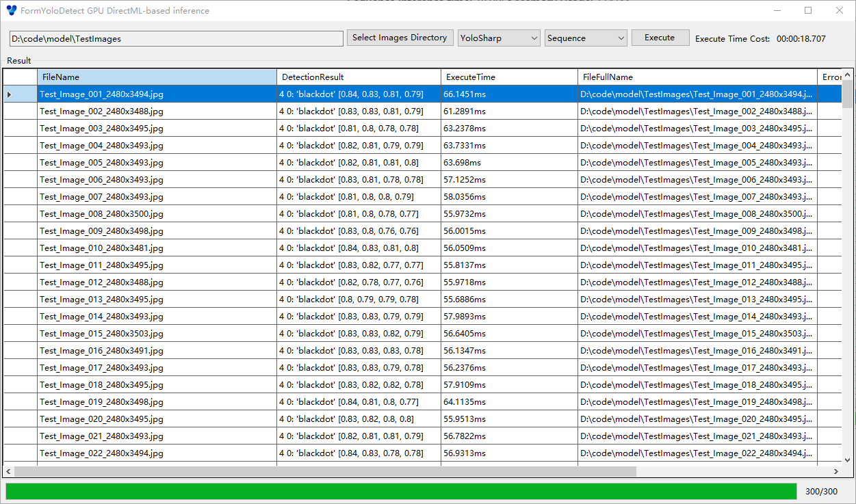Viewport: 856px width, 504px height.
Task: Select Test_Image_005_2480x3493.jpg file name cell
Action: click(x=157, y=163)
